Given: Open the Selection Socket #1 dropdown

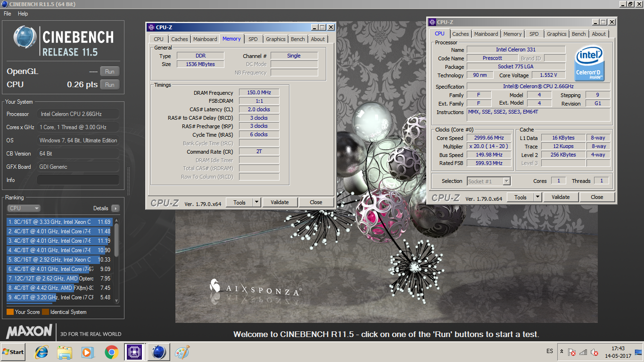Looking at the screenshot, I should (489, 181).
